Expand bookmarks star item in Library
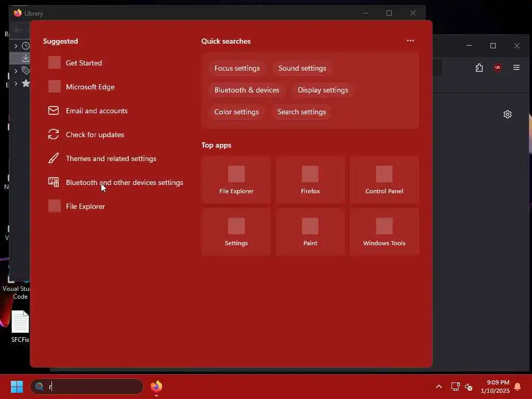Image resolution: width=532 pixels, height=399 pixels. (x=16, y=84)
